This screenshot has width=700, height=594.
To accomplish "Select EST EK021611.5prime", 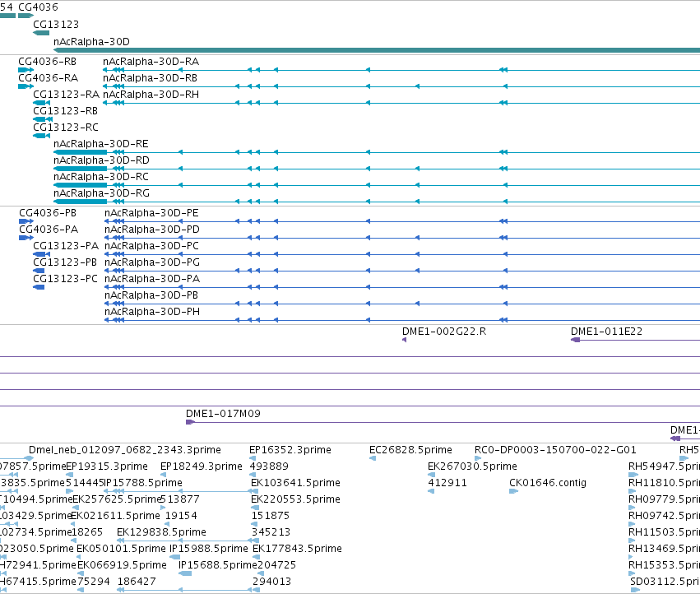I will coord(115,517).
